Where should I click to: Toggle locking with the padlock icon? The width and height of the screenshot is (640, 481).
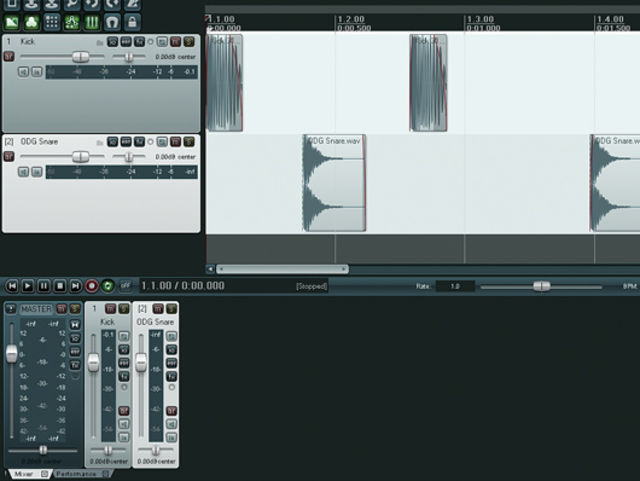point(132,22)
